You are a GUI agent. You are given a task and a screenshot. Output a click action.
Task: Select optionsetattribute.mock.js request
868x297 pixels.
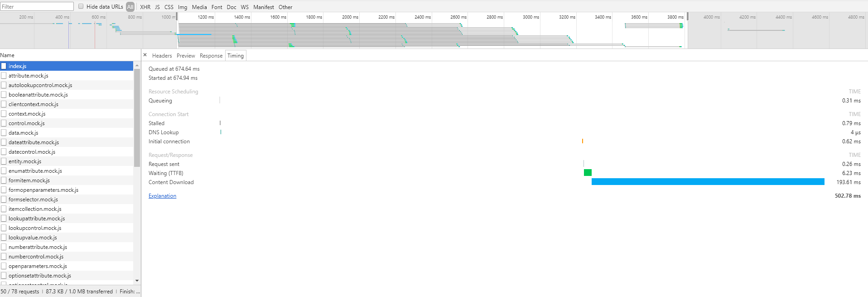67,276
